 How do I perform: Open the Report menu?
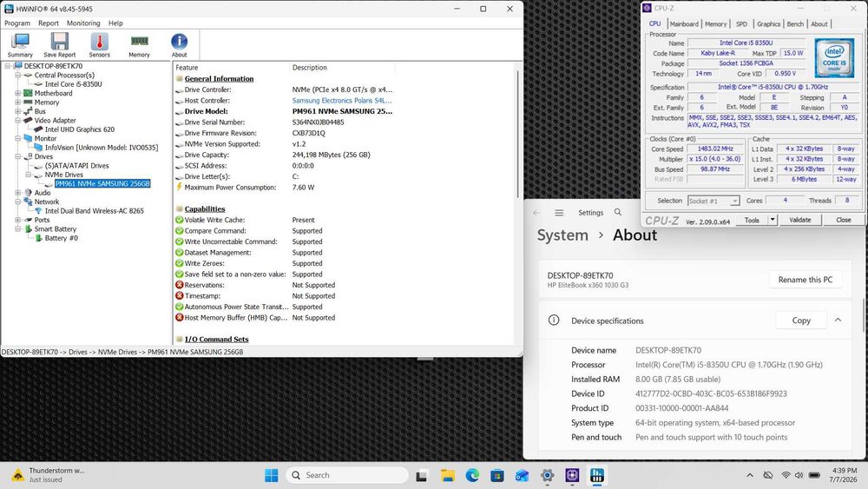tap(48, 23)
